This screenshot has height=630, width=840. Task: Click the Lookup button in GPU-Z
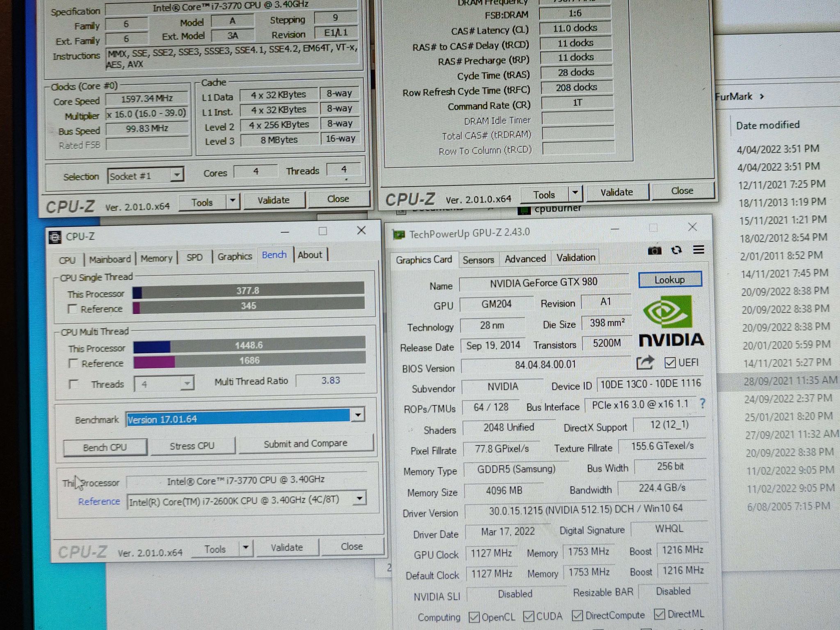(x=670, y=280)
